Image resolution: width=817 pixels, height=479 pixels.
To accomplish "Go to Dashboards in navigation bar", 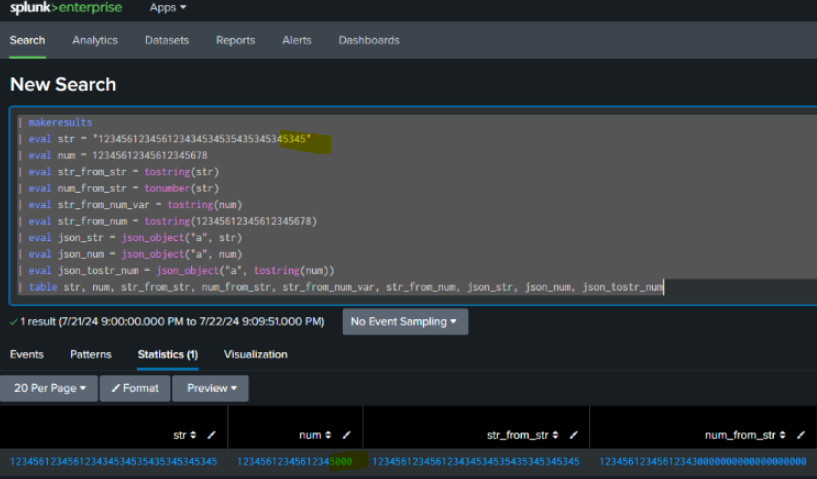I will click(x=368, y=40).
